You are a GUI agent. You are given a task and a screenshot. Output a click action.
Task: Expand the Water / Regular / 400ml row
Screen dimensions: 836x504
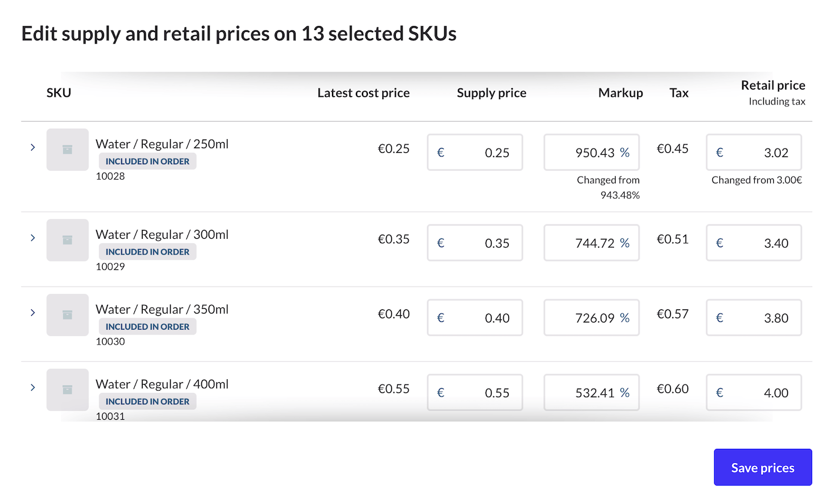tap(33, 388)
